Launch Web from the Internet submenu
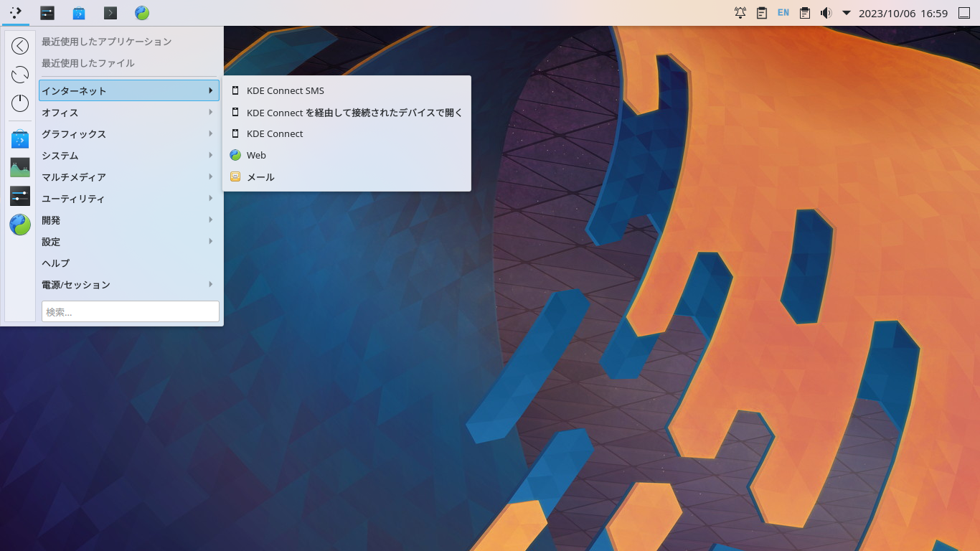This screenshot has width=980, height=551. (347, 155)
